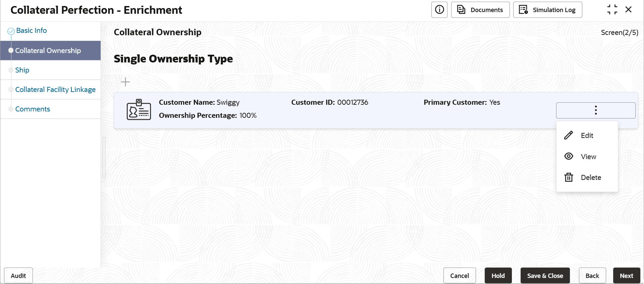Select the View eye icon

[569, 156]
